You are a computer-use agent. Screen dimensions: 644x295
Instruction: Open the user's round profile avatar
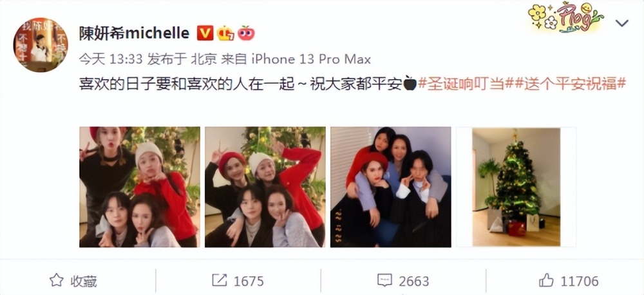point(41,45)
